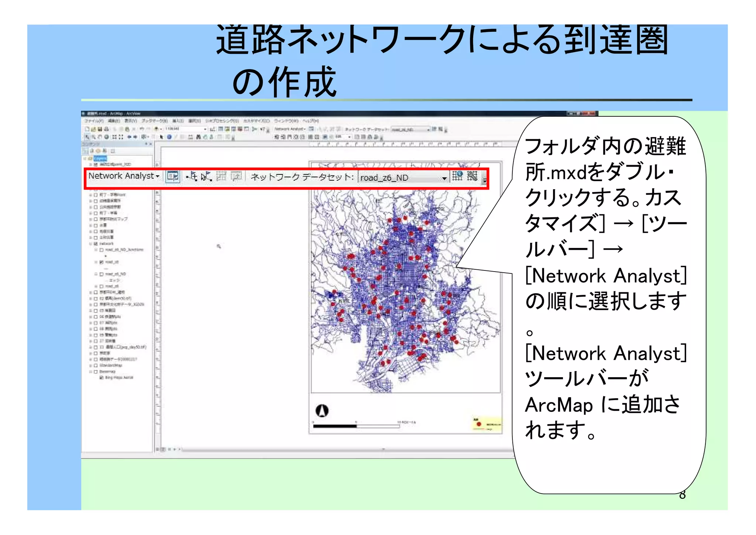Click the Build Network Dataset icon in enlarged toolbar
This screenshot has height=535, width=756.
pyautogui.click(x=472, y=176)
